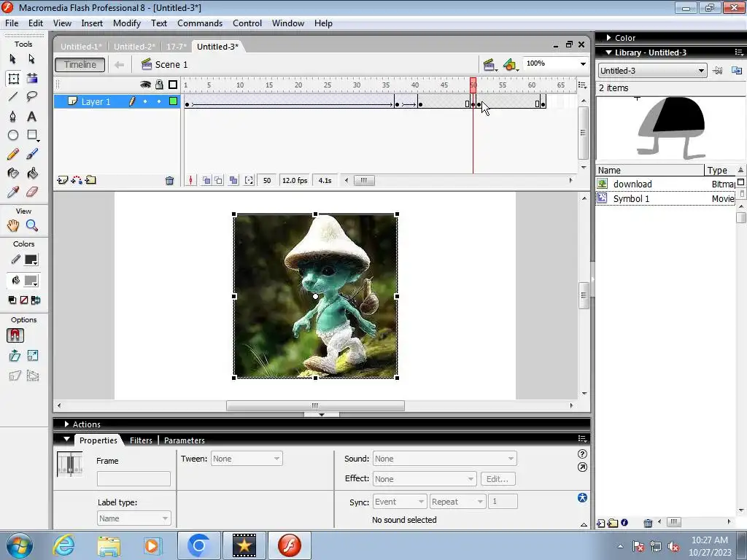This screenshot has width=747, height=560.
Task: Click Swap Colors icon in Colors section
Action: 36,300
